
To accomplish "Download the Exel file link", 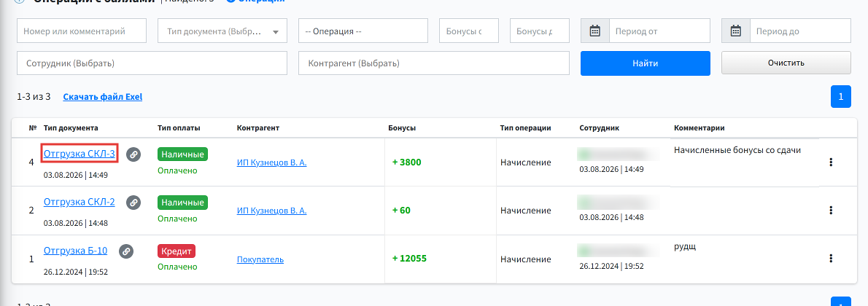I will click(102, 97).
